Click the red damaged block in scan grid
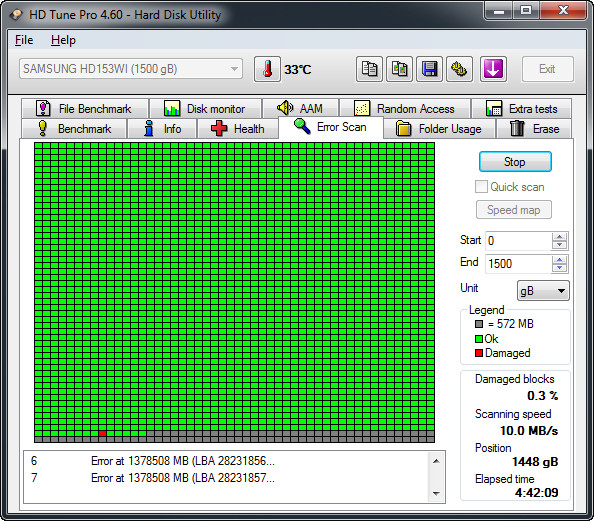The height and width of the screenshot is (521, 594). point(102,433)
